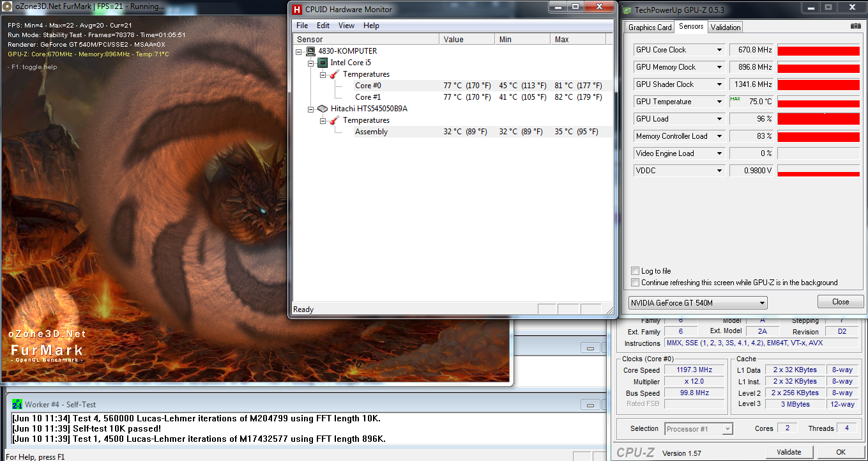Collapse the Intel Core i5 node
The height and width of the screenshot is (461, 868).
[x=311, y=63]
